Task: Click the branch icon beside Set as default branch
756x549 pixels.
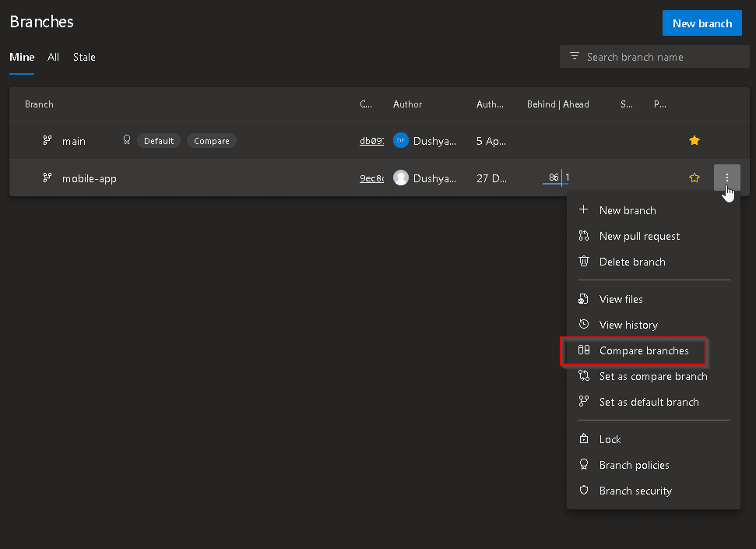Action: click(583, 401)
